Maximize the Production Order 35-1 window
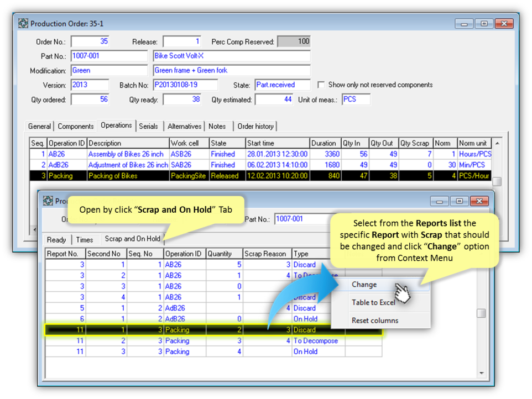Screen dimensions: 532x399 click(x=484, y=24)
